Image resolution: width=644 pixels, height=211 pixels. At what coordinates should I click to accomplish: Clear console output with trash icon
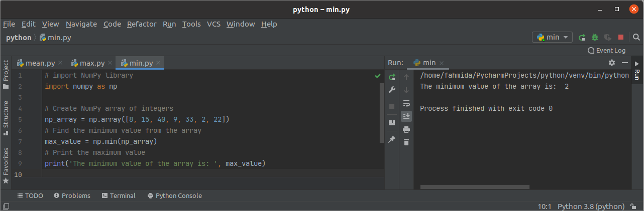click(406, 142)
